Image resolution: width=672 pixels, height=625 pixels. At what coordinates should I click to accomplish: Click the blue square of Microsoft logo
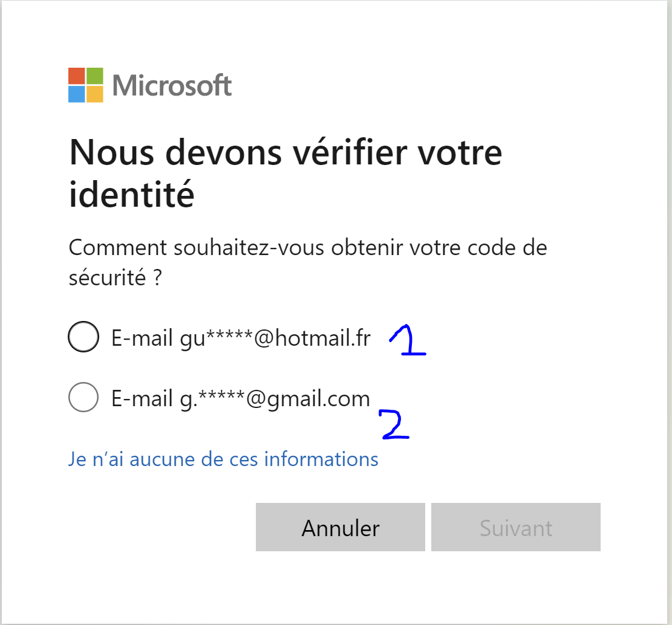[x=77, y=94]
